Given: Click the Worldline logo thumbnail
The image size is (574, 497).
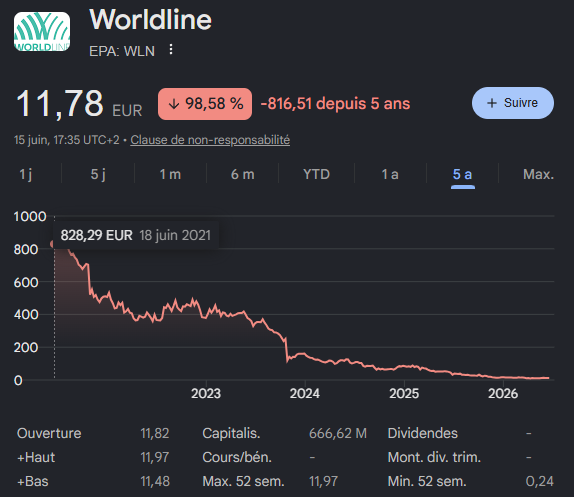Looking at the screenshot, I should pyautogui.click(x=42, y=32).
